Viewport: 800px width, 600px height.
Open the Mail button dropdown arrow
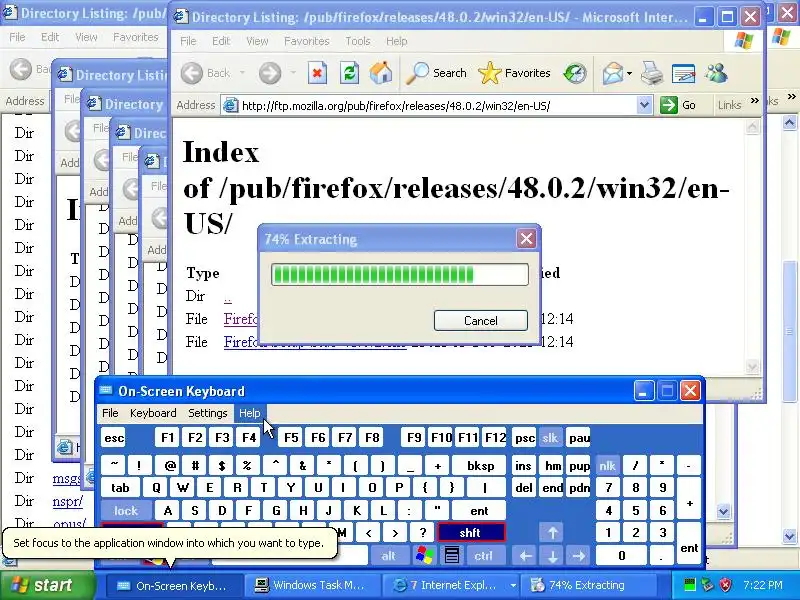(630, 73)
